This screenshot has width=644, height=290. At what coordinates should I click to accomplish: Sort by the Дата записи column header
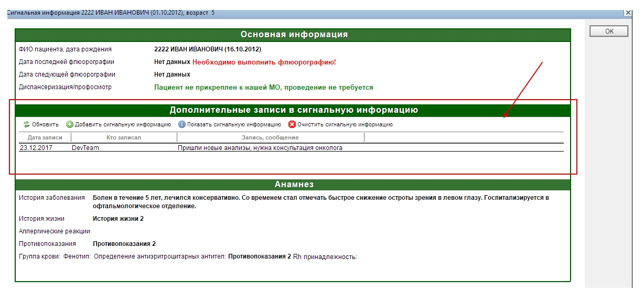coord(45,137)
